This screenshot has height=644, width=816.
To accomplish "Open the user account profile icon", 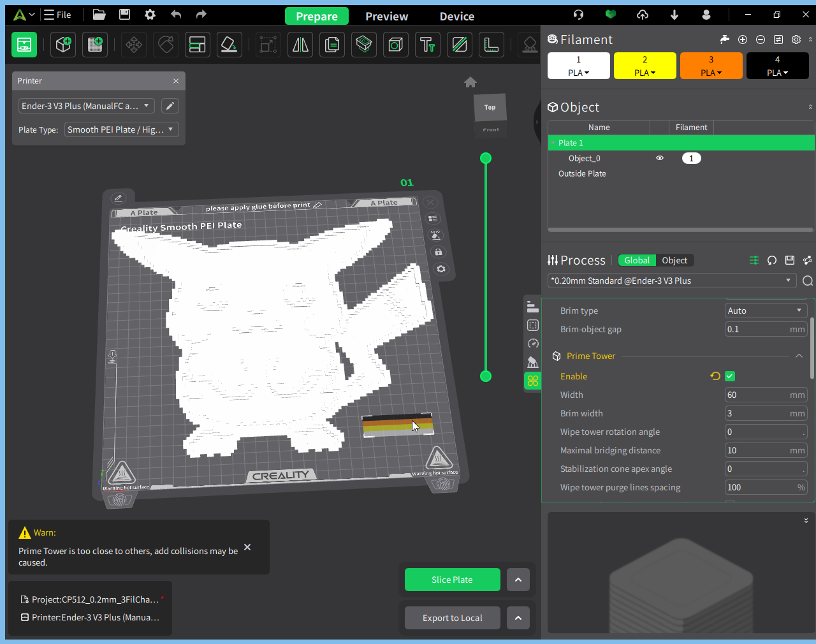I will [x=706, y=15].
